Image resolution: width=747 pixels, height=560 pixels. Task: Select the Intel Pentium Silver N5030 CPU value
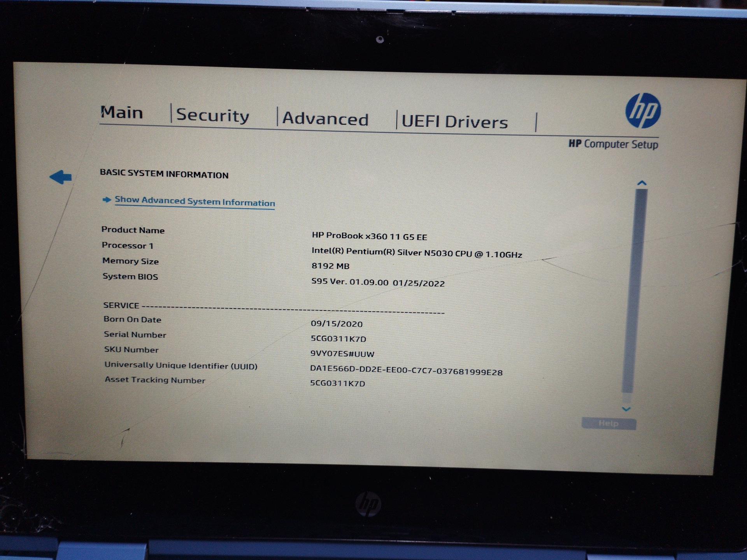point(417,253)
